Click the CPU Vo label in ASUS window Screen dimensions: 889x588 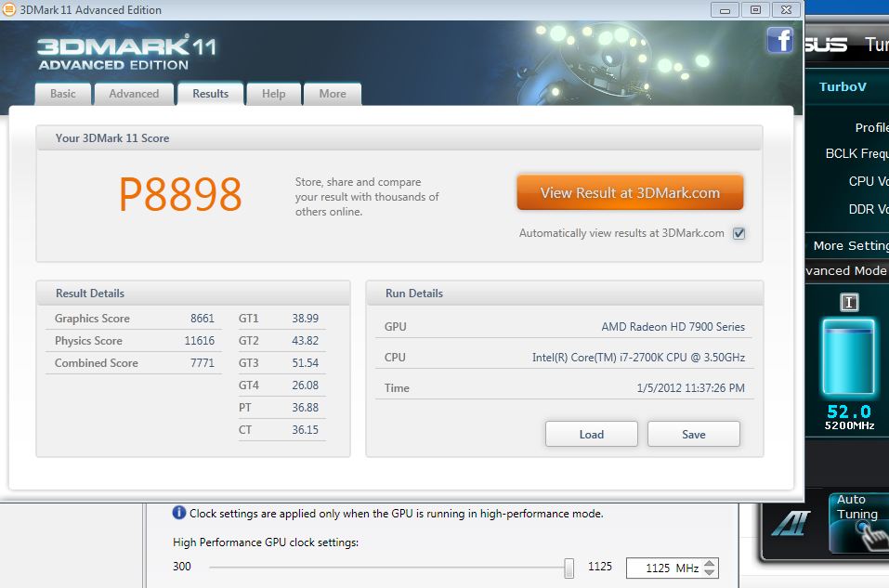coord(868,181)
